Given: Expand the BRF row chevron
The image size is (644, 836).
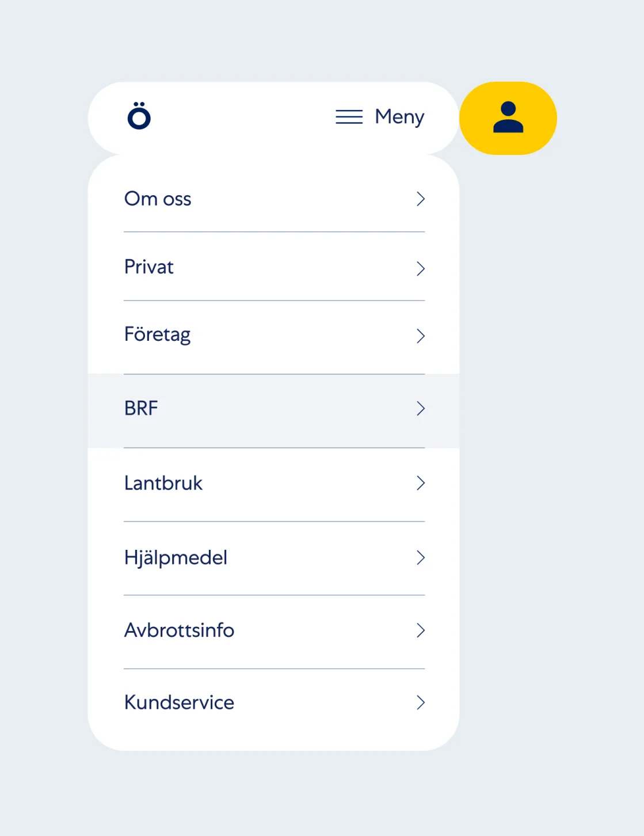Looking at the screenshot, I should 421,409.
